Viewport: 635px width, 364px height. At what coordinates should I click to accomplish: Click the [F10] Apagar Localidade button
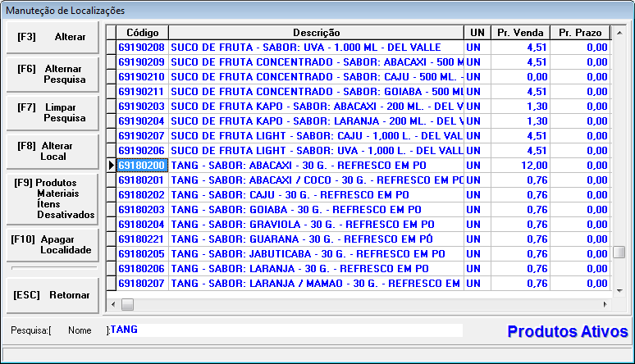[x=53, y=244]
